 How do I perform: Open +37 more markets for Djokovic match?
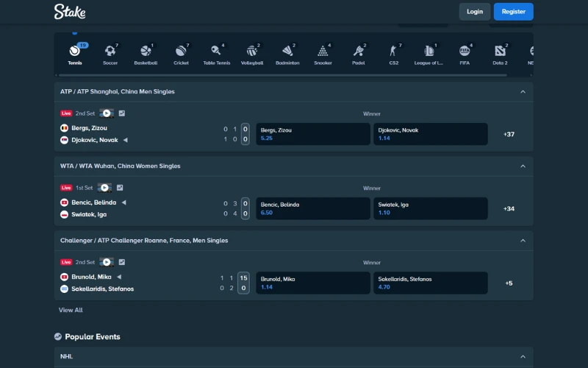509,134
